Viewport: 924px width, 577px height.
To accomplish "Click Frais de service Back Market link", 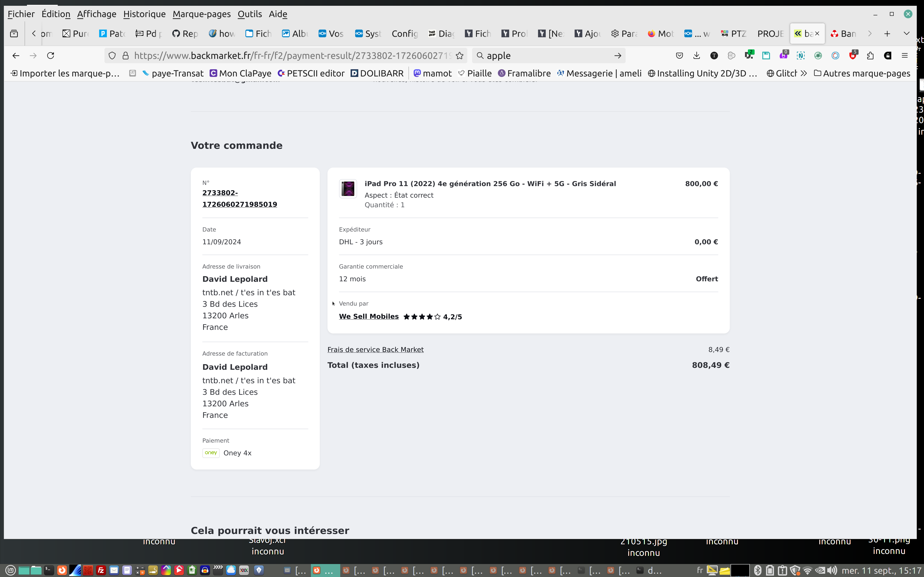I will point(375,350).
